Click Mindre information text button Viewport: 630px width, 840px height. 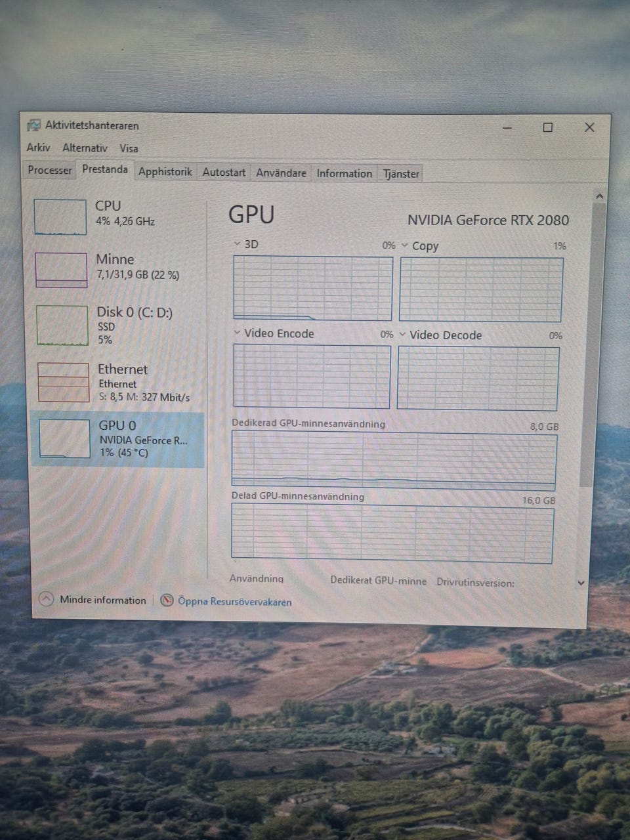[103, 600]
